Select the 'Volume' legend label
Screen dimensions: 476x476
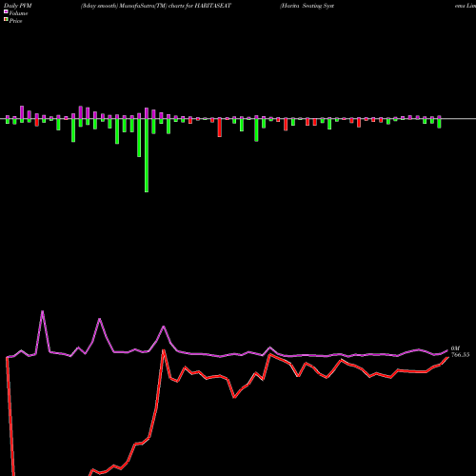[18, 13]
